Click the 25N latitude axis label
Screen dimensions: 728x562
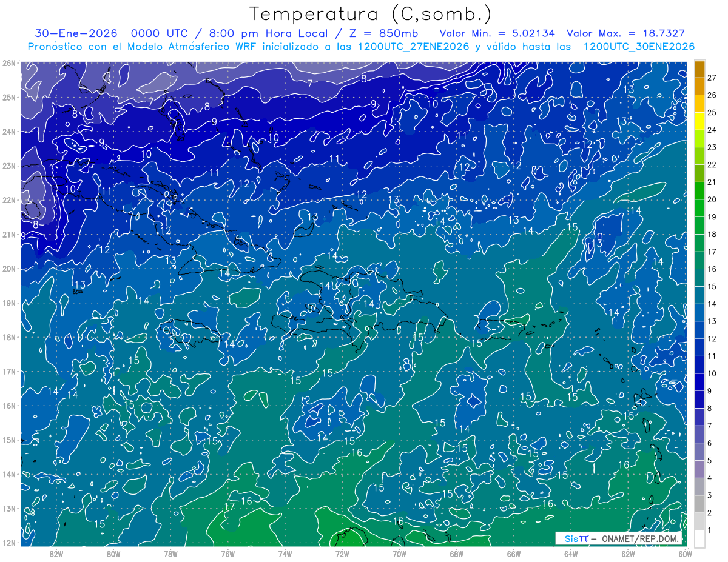[8, 97]
